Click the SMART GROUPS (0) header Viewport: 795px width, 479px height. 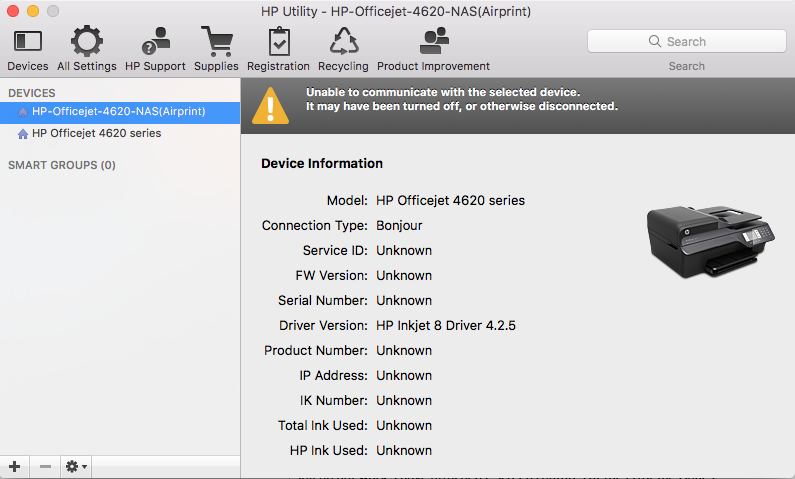[62, 165]
